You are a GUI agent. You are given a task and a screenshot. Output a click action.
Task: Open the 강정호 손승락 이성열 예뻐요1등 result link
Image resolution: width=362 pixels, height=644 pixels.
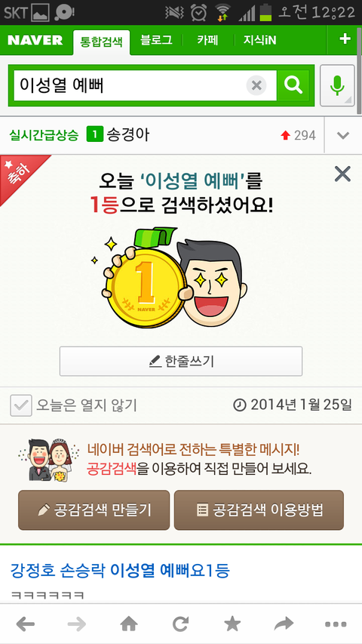point(120,571)
